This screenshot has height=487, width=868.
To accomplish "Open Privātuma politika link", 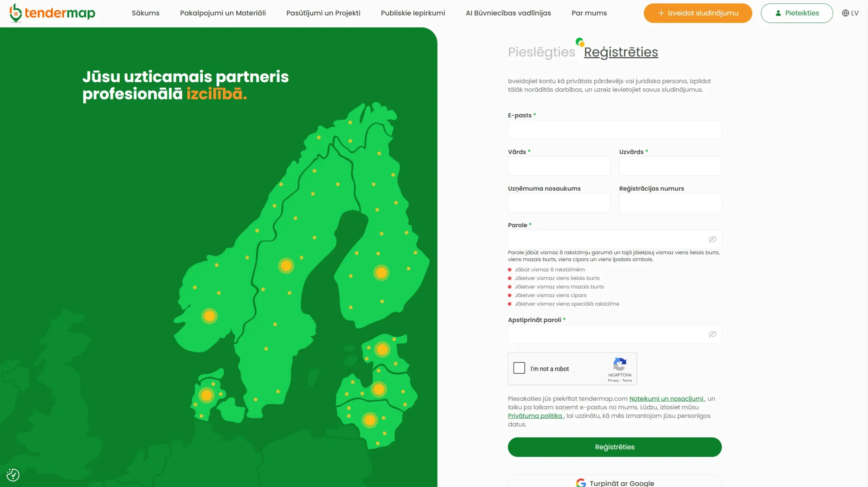I will (535, 416).
